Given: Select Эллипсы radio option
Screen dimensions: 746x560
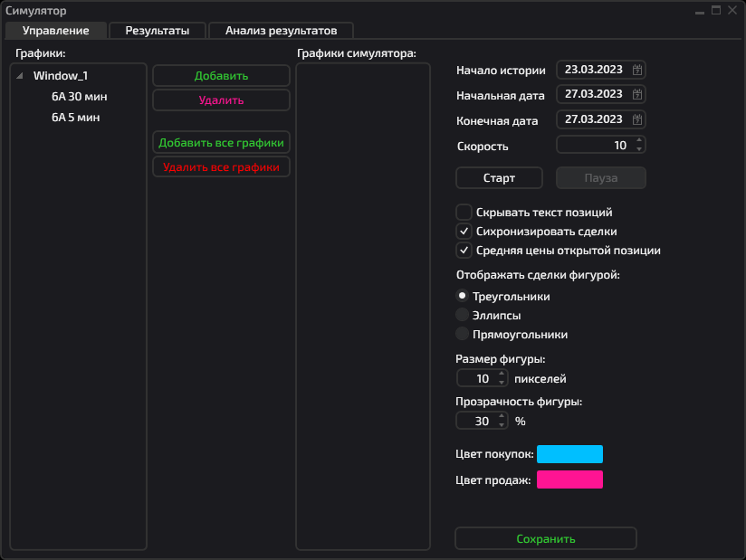Looking at the screenshot, I should (x=462, y=315).
